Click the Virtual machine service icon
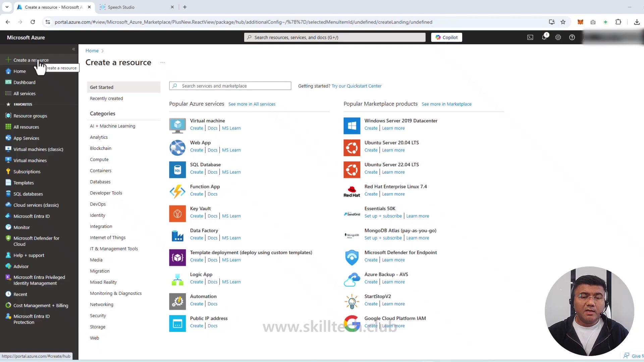644x362 pixels. (x=177, y=126)
